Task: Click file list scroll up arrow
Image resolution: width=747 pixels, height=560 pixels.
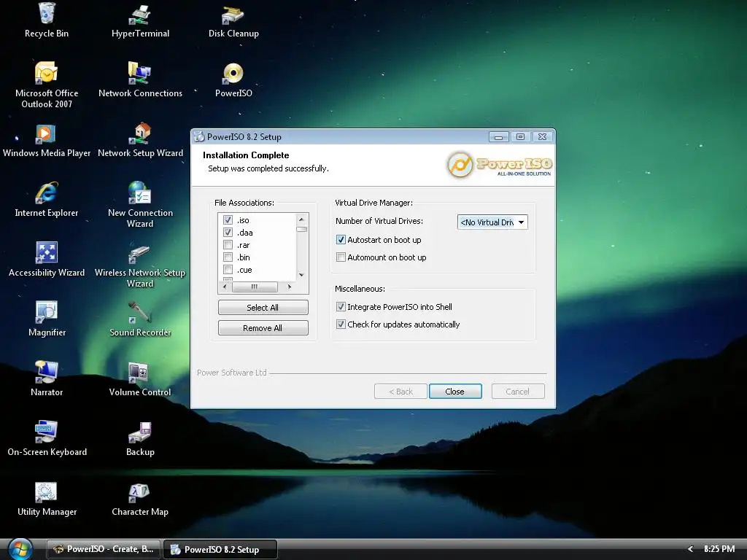Action: 301,219
